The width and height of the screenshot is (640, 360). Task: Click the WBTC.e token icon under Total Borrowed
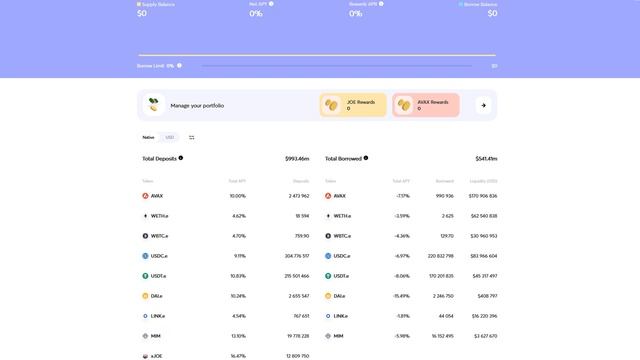[328, 236]
